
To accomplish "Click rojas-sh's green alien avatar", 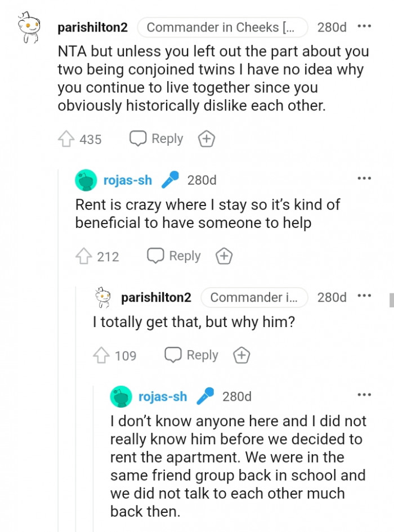I will 86,180.
